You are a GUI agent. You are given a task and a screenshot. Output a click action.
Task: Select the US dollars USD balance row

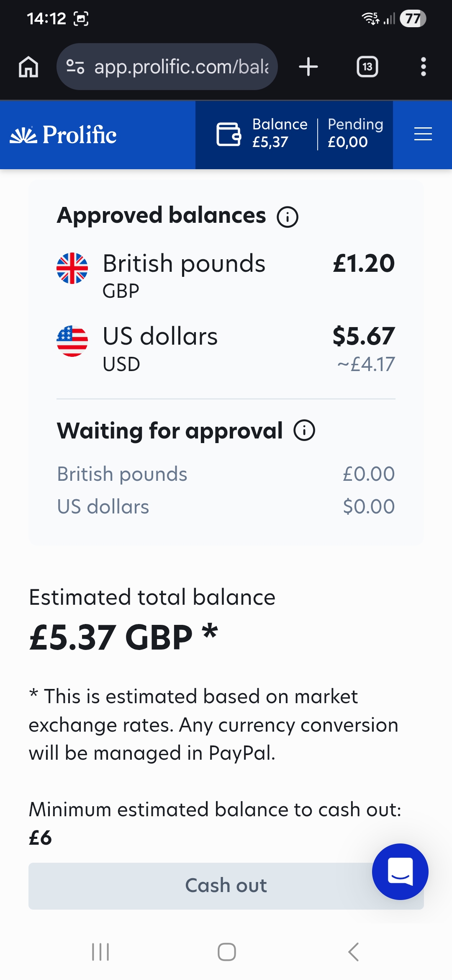[226, 348]
